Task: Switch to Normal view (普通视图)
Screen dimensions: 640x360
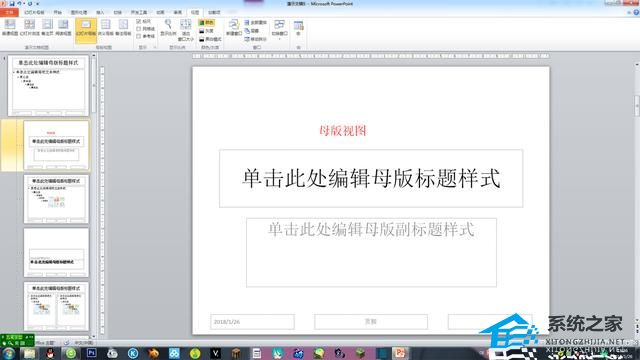Action: 10,27
